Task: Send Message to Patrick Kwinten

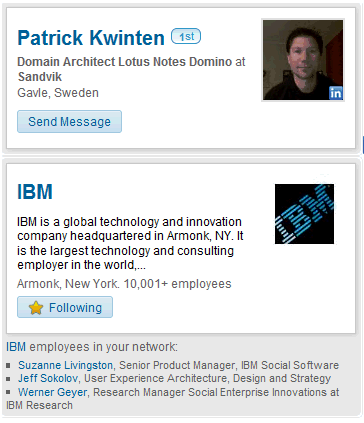Action: (69, 122)
